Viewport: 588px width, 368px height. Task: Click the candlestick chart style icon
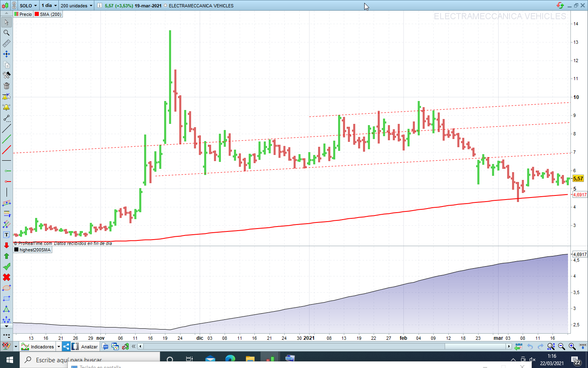[x=5, y=6]
